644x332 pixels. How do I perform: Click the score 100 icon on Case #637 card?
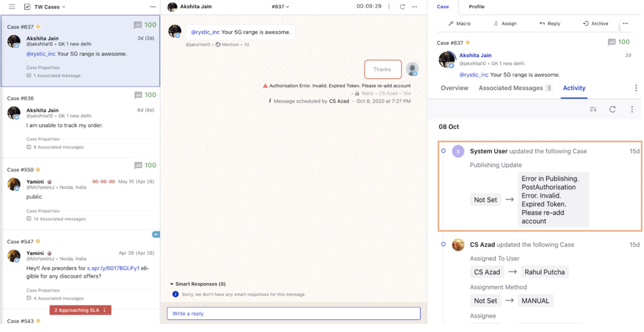click(138, 25)
